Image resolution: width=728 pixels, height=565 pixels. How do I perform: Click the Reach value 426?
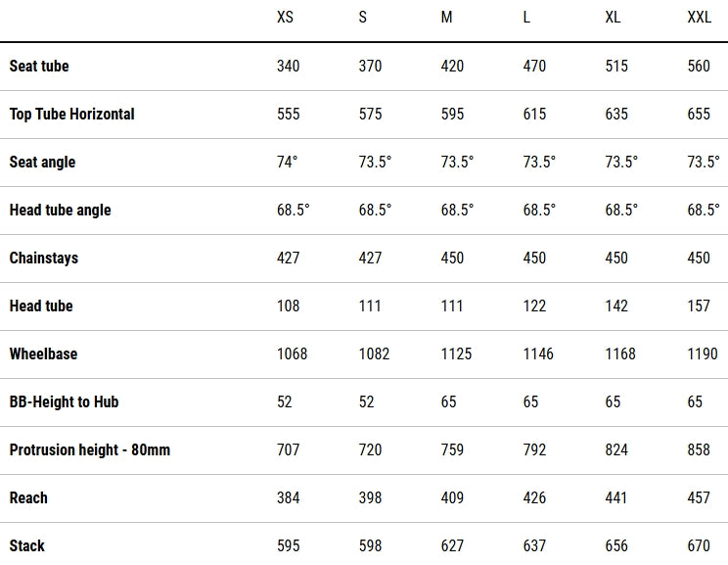point(535,497)
